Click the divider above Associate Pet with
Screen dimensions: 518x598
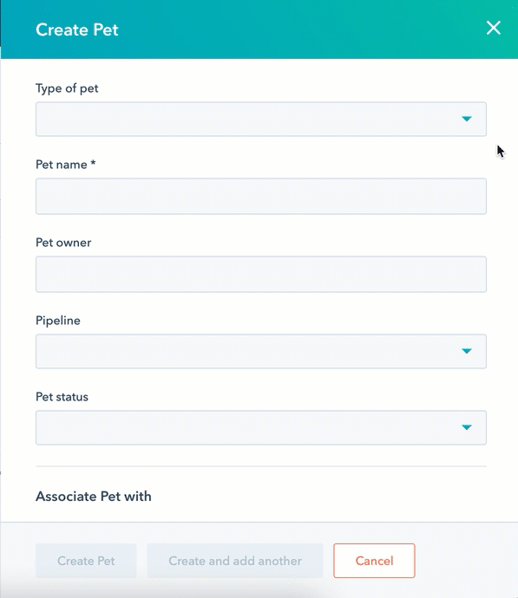click(x=261, y=466)
